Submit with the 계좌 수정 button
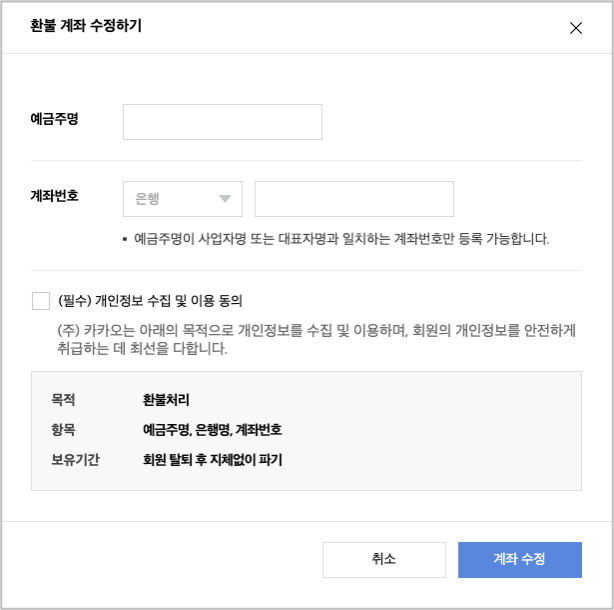Screen dimensions: 614x610 pyautogui.click(x=519, y=560)
